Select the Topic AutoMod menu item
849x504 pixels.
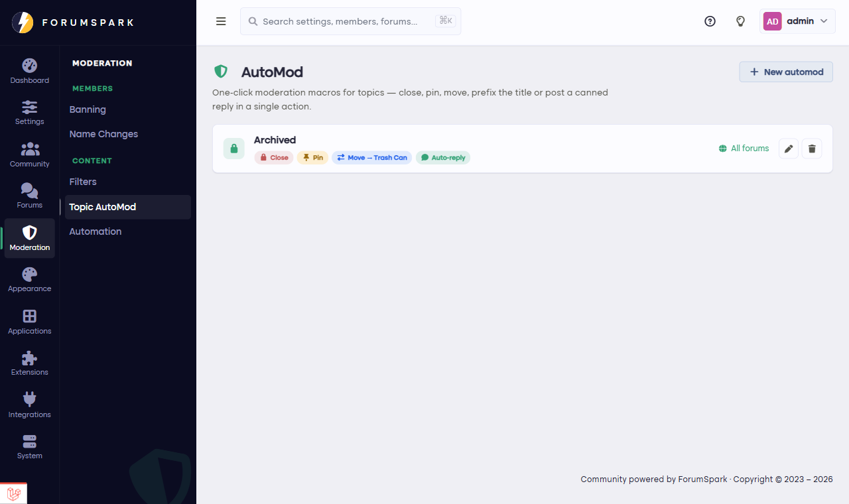128,207
